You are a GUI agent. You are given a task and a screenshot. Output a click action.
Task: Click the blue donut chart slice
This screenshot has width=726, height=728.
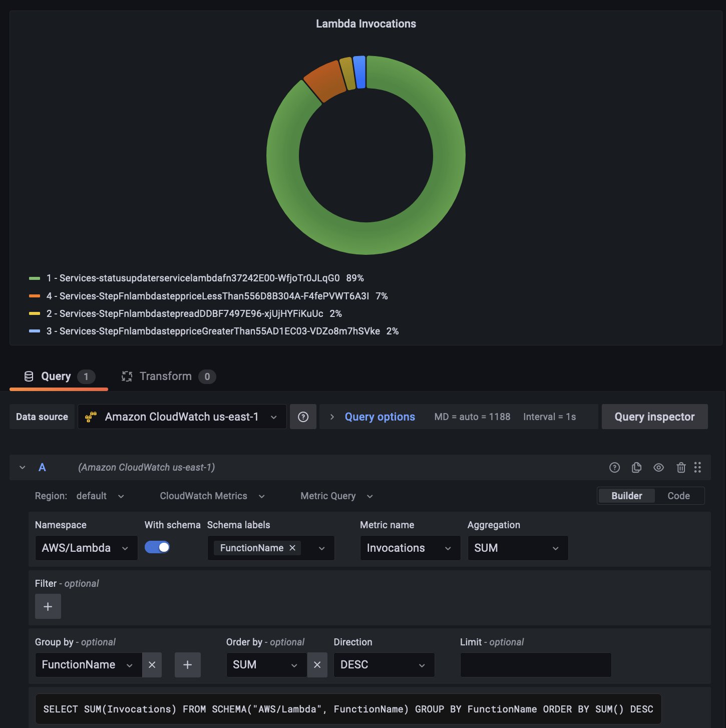point(359,72)
